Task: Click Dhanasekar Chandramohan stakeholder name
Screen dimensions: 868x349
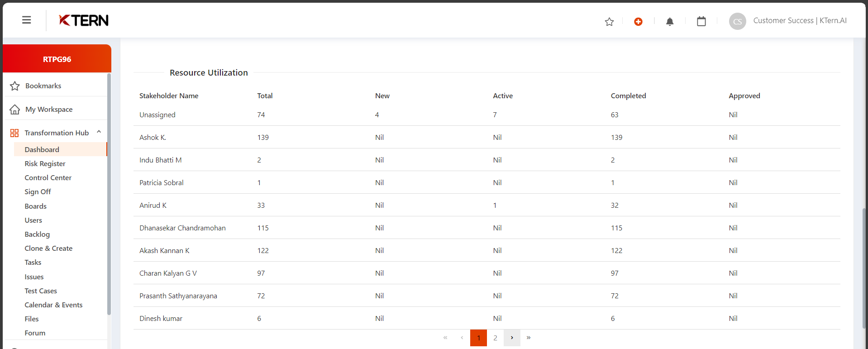Action: (x=182, y=228)
